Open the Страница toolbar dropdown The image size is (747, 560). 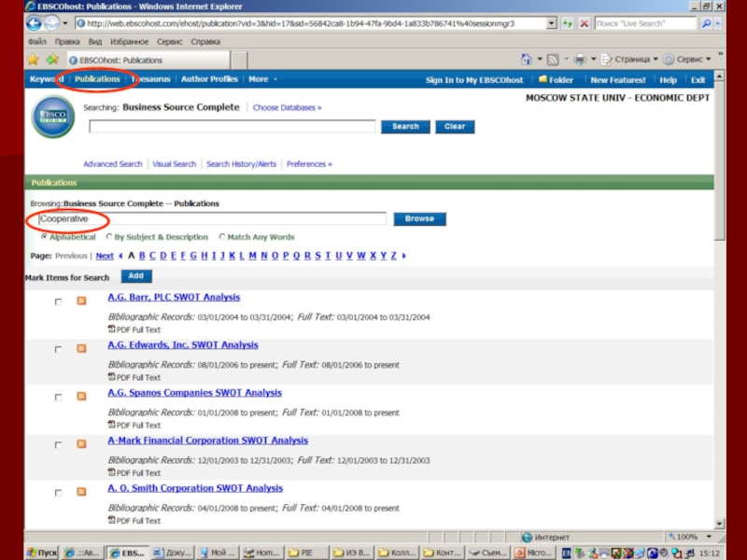655,60
